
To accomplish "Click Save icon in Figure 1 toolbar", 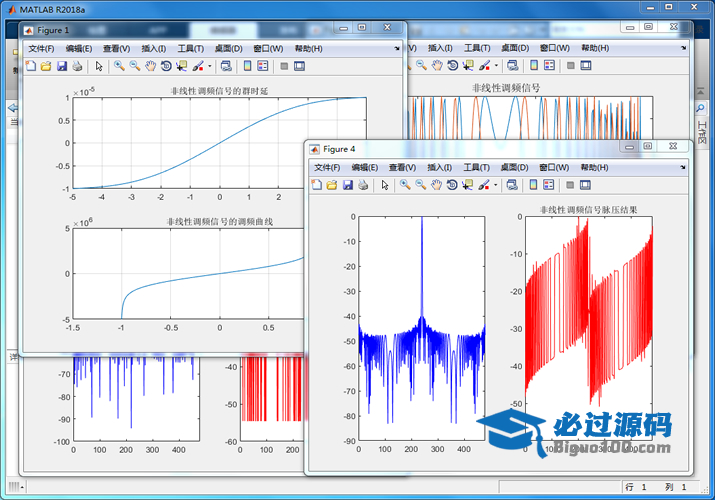I will tap(61, 66).
